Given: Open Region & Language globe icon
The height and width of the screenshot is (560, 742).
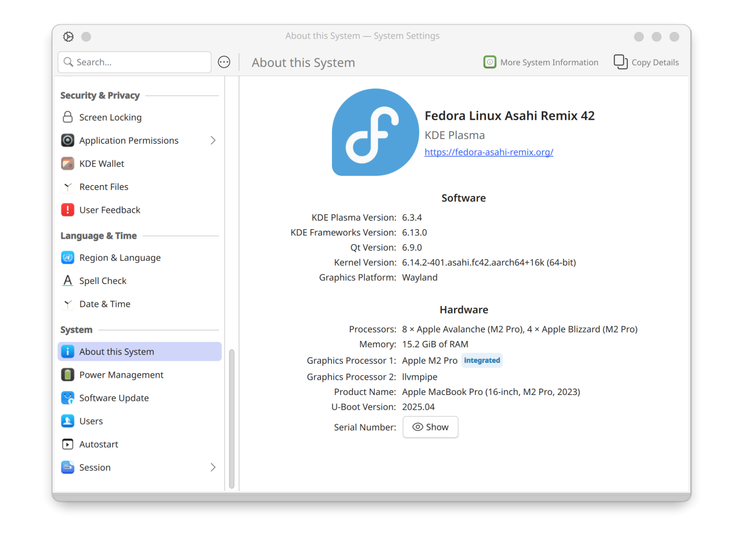Looking at the screenshot, I should tap(68, 258).
